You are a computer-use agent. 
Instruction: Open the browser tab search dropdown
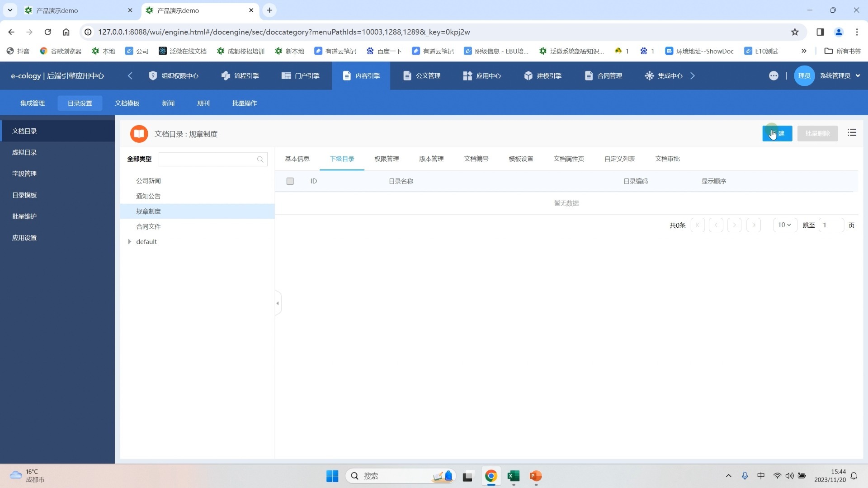point(10,10)
